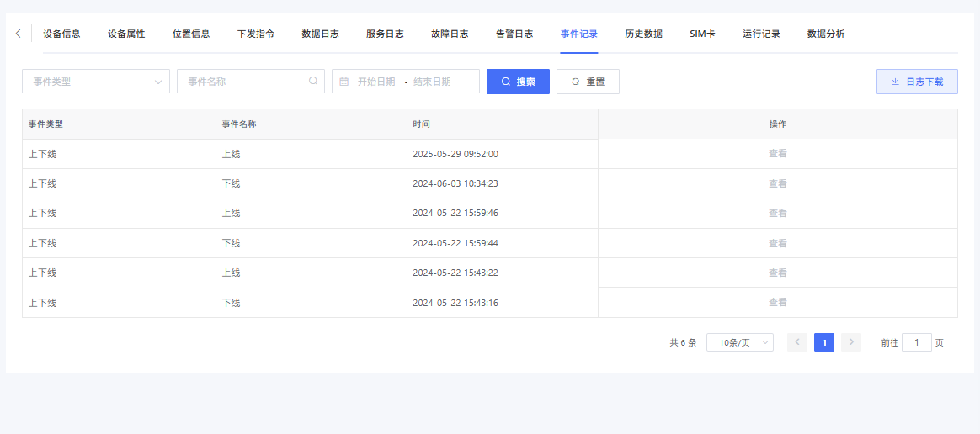Click the 前往 page number input box
Screen dimensions: 980x434
pos(916,342)
